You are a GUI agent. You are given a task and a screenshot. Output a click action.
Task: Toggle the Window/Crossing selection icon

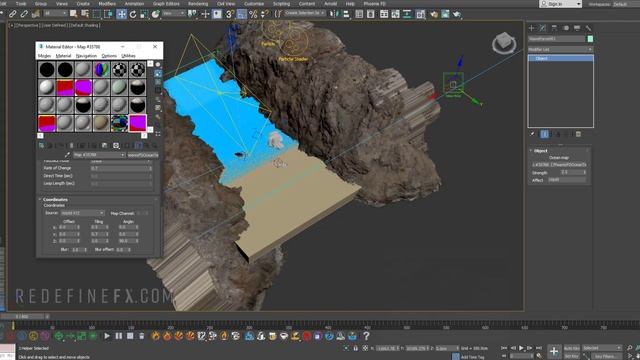(x=108, y=14)
